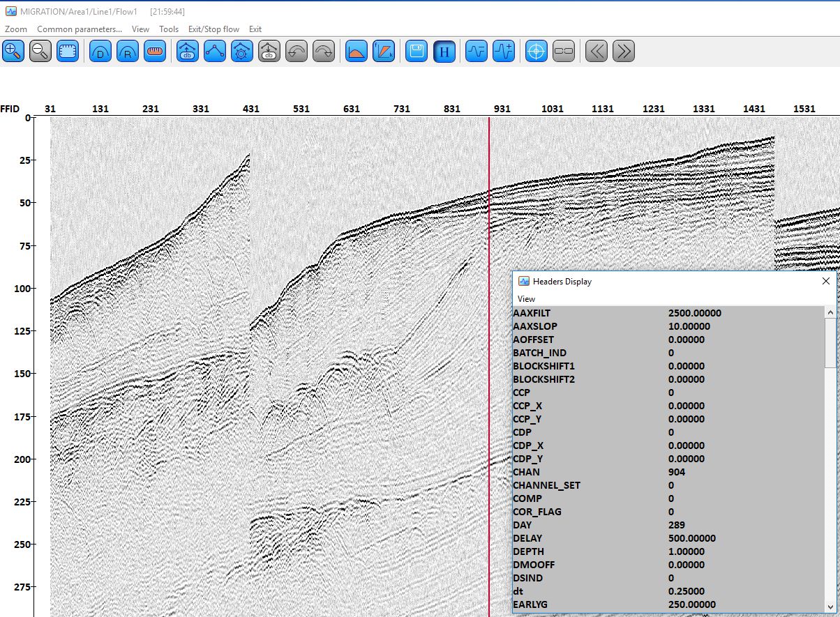Click the CHAN value 904
The image size is (840, 617).
click(677, 472)
